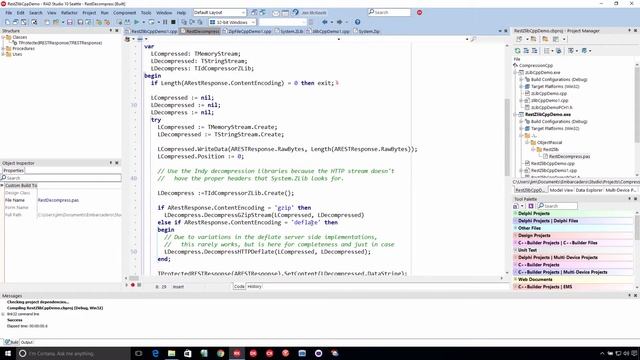Open Microsoft Edge from the taskbar
This screenshot has width=640, height=360.
pos(155,353)
